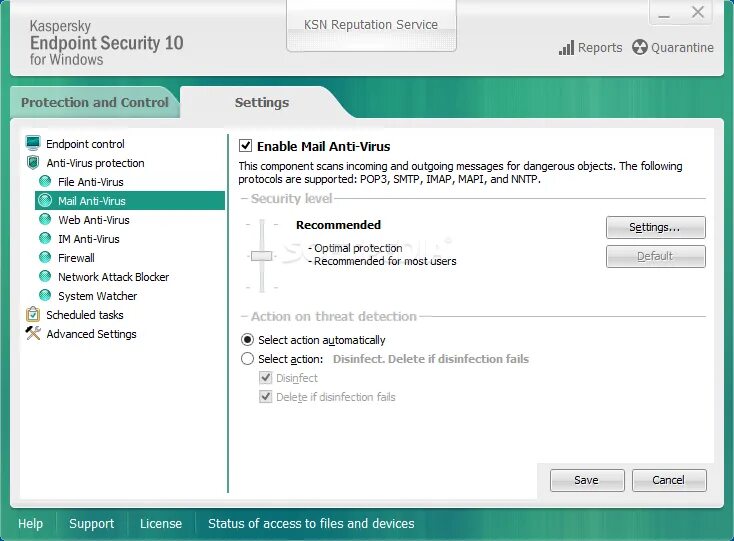This screenshot has width=734, height=541.
Task: Click the Quarantine radiation icon
Action: coord(639,47)
